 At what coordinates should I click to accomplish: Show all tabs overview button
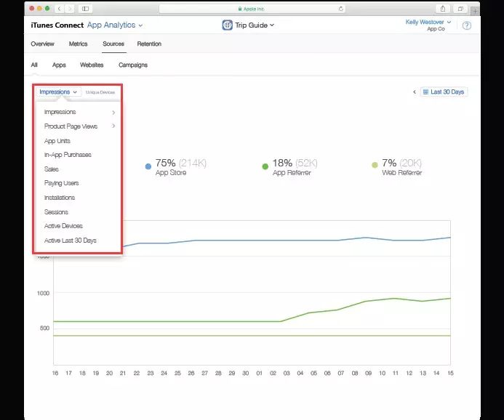coord(460,9)
